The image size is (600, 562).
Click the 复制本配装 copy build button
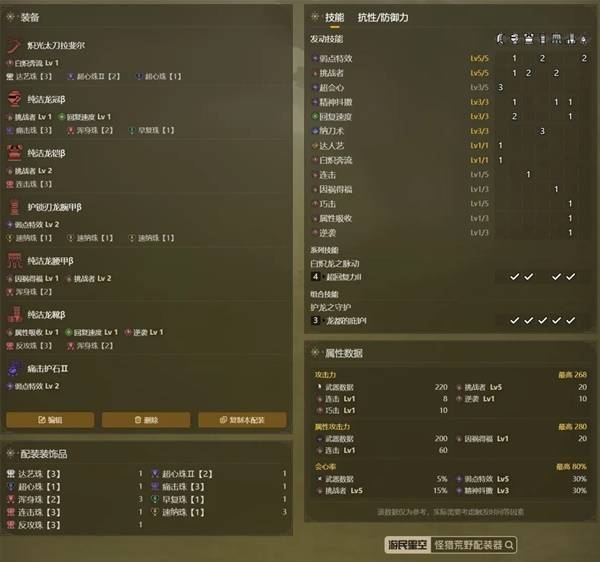tap(242, 420)
